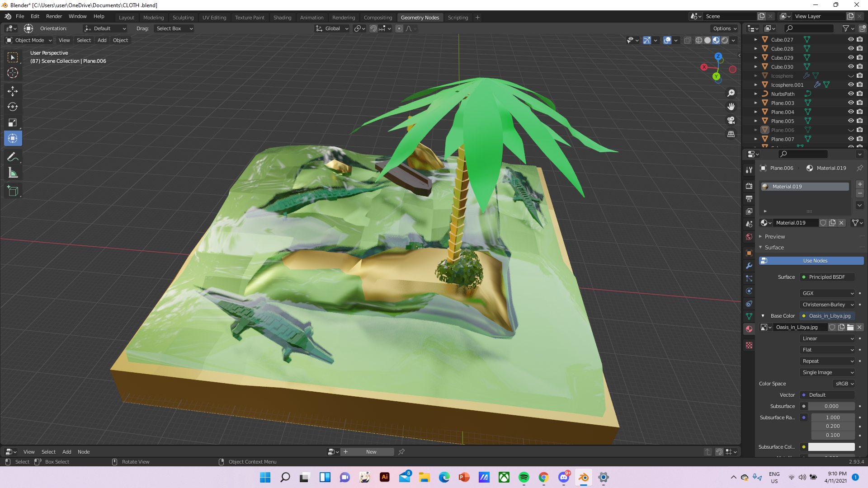Select the Move tool in the toolbar

(13, 91)
